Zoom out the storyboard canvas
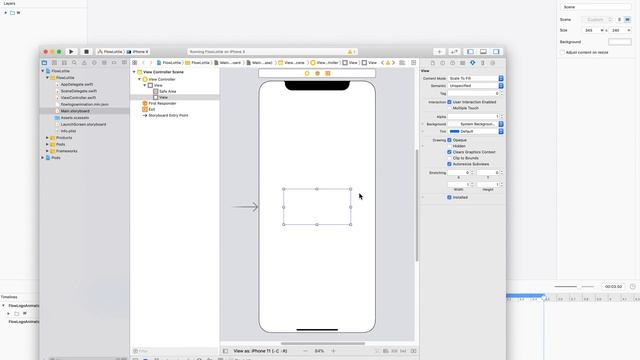640x360 pixels. [x=305, y=351]
